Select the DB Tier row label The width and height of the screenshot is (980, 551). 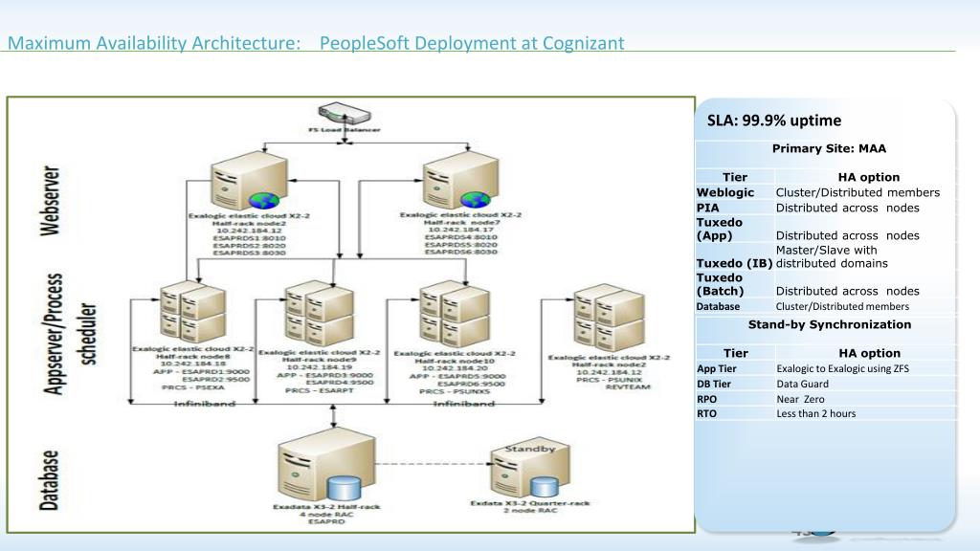(x=714, y=385)
